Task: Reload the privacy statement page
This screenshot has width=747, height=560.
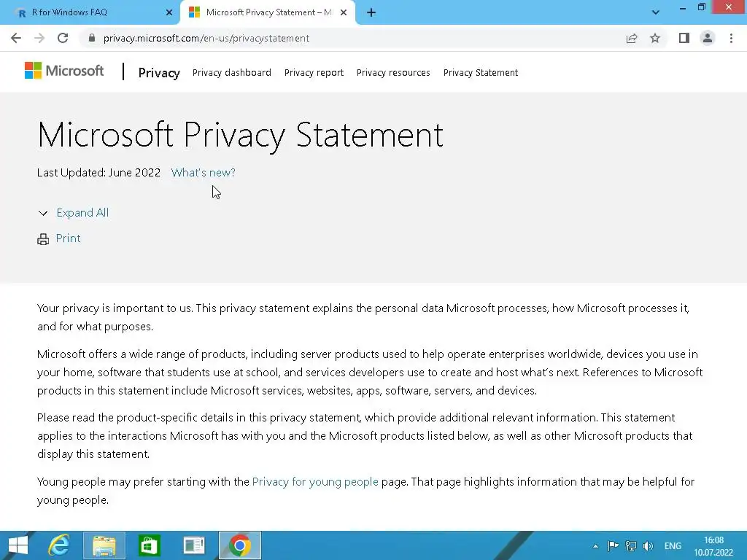Action: click(x=63, y=38)
